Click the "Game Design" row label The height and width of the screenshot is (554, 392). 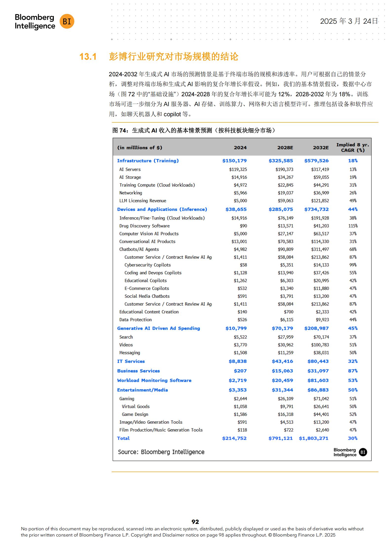tap(135, 415)
